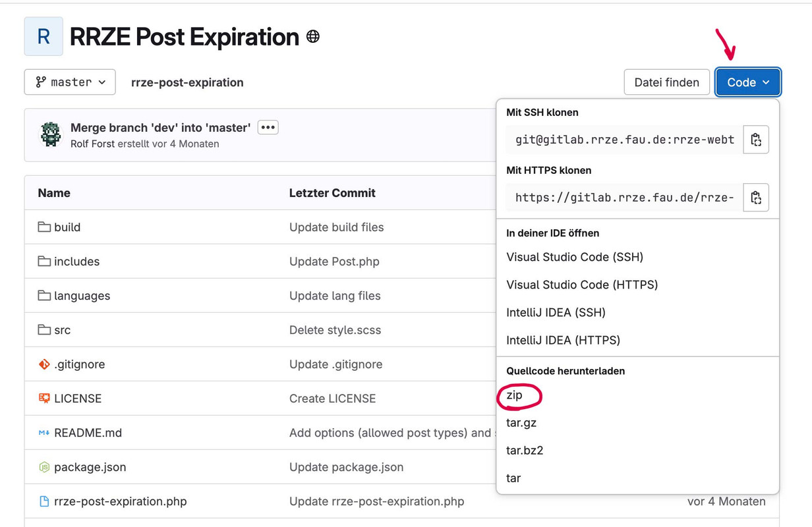The height and width of the screenshot is (527, 812).
Task: Click the RRZE Post Expiration title
Action: click(x=184, y=37)
